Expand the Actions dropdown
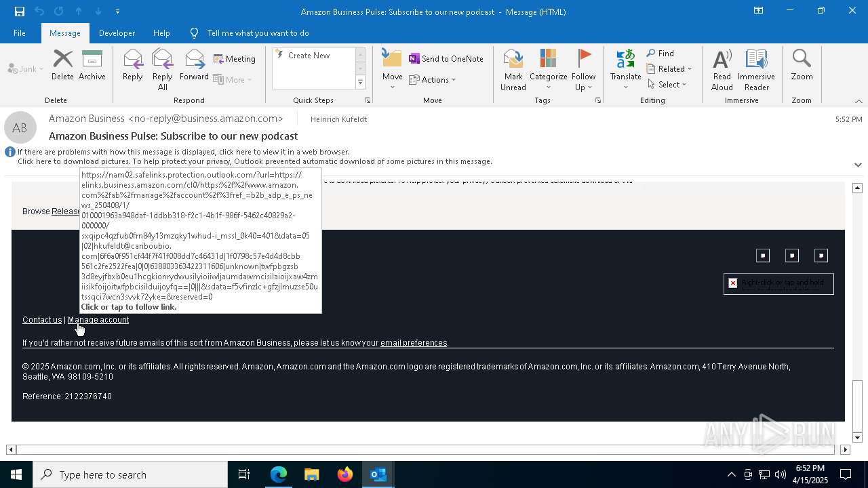This screenshot has height=488, width=868. (433, 80)
